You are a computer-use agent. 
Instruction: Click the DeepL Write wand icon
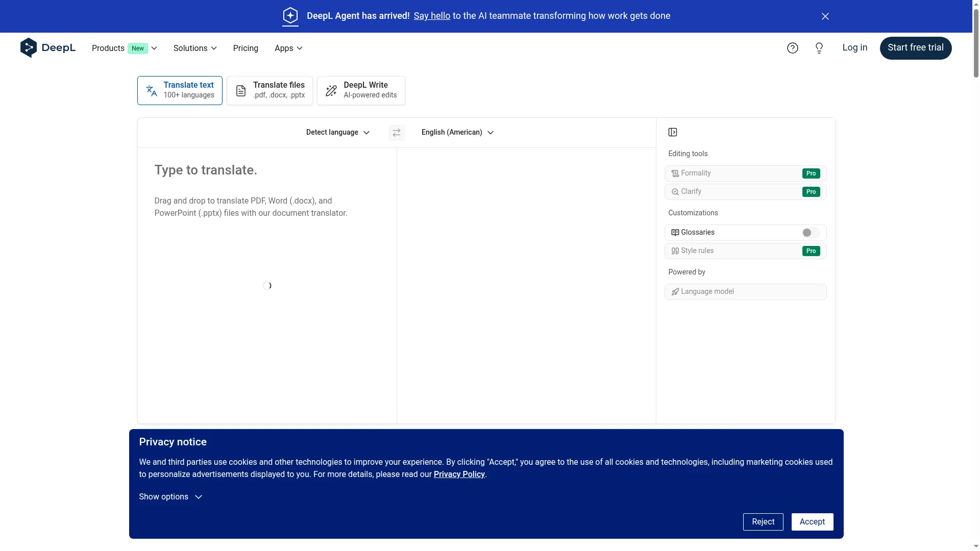click(331, 91)
